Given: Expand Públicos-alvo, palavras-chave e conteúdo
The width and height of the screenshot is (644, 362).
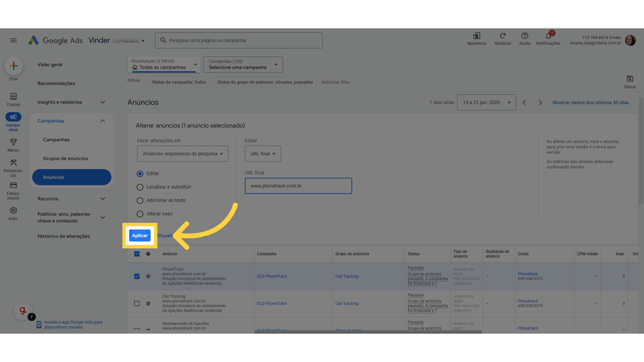Looking at the screenshot, I should (103, 218).
